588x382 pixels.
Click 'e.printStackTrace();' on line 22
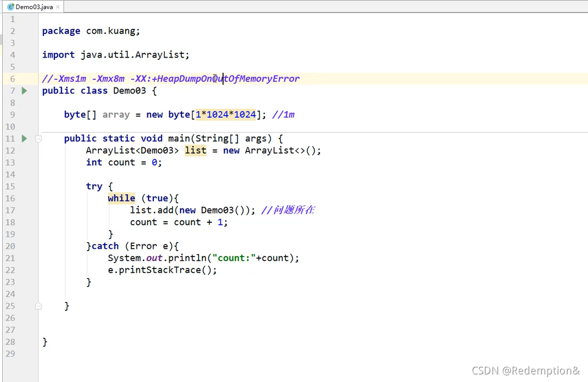click(163, 270)
